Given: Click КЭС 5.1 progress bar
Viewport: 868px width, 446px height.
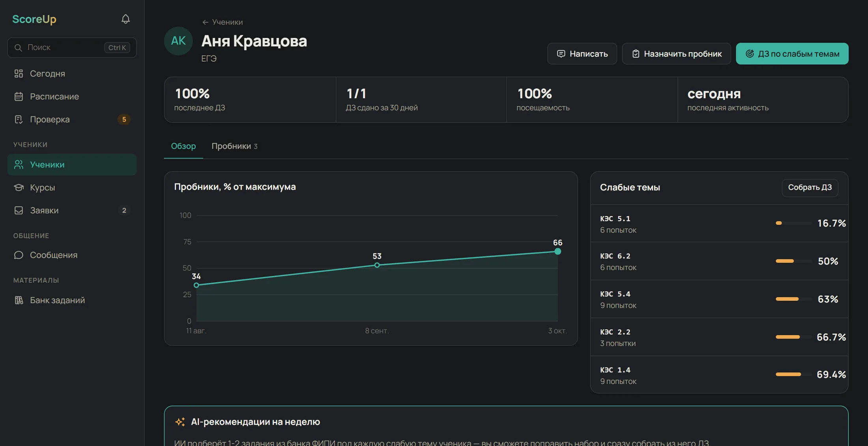Looking at the screenshot, I should 793,223.
